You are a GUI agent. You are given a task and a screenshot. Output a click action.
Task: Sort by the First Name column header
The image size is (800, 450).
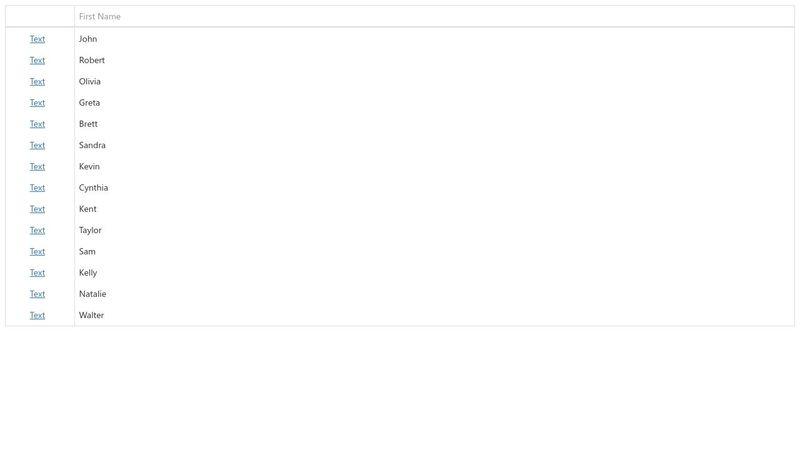click(x=434, y=16)
